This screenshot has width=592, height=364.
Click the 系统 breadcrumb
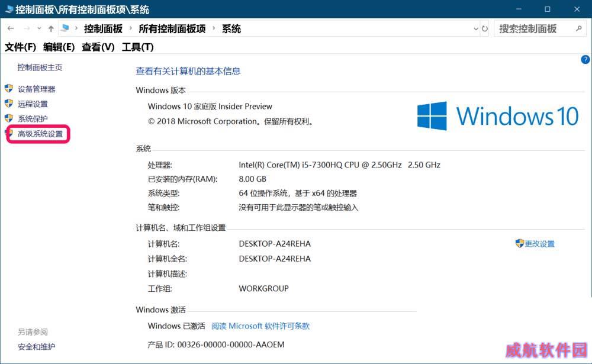point(231,28)
